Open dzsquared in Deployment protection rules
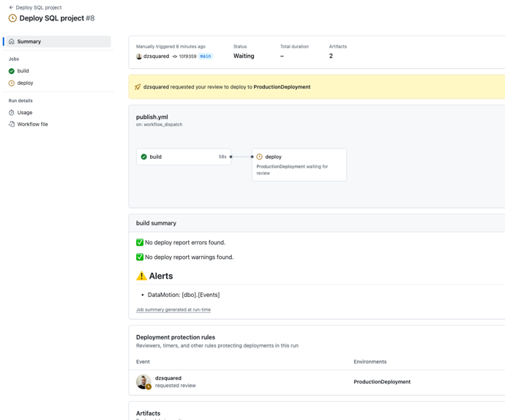 point(168,378)
